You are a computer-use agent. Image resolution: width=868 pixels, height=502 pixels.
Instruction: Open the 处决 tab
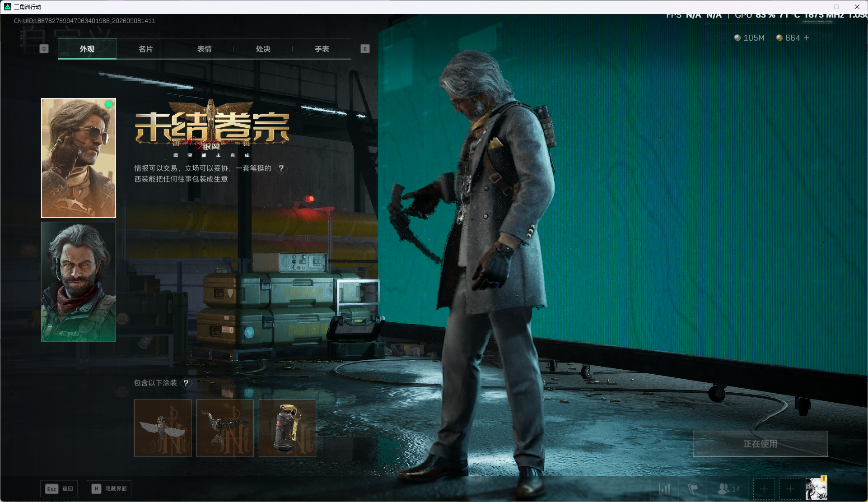pos(263,49)
